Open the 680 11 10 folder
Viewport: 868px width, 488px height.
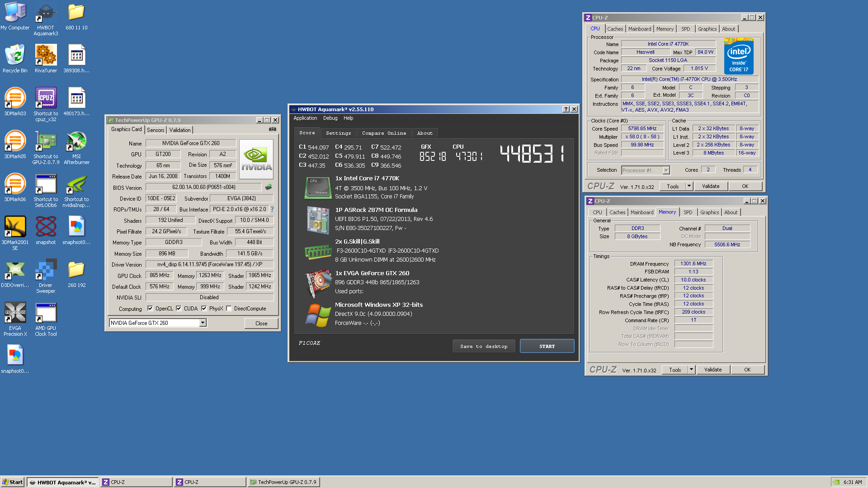pyautogui.click(x=76, y=16)
